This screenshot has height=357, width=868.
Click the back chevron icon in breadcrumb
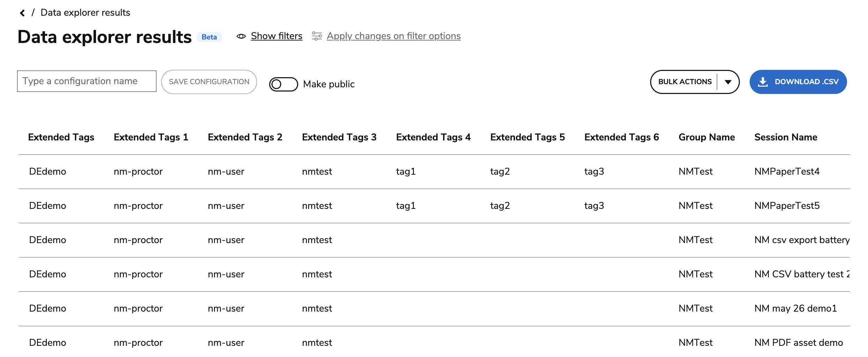click(22, 13)
